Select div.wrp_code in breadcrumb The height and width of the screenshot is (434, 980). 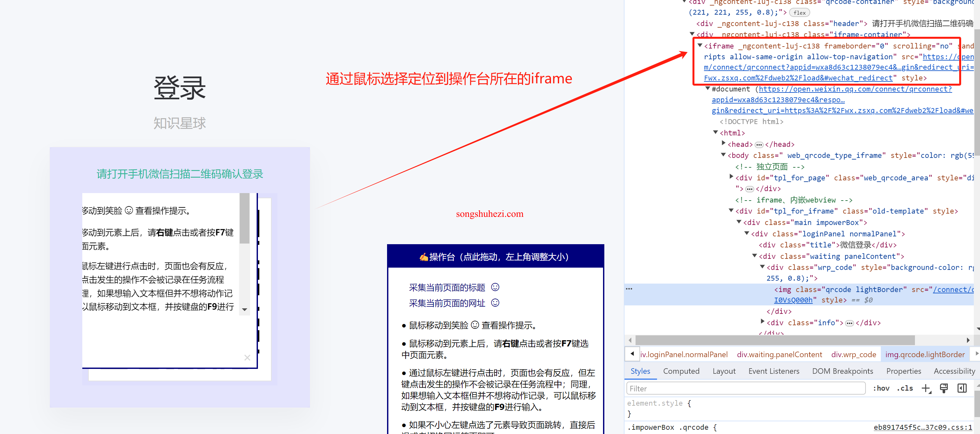coord(853,355)
